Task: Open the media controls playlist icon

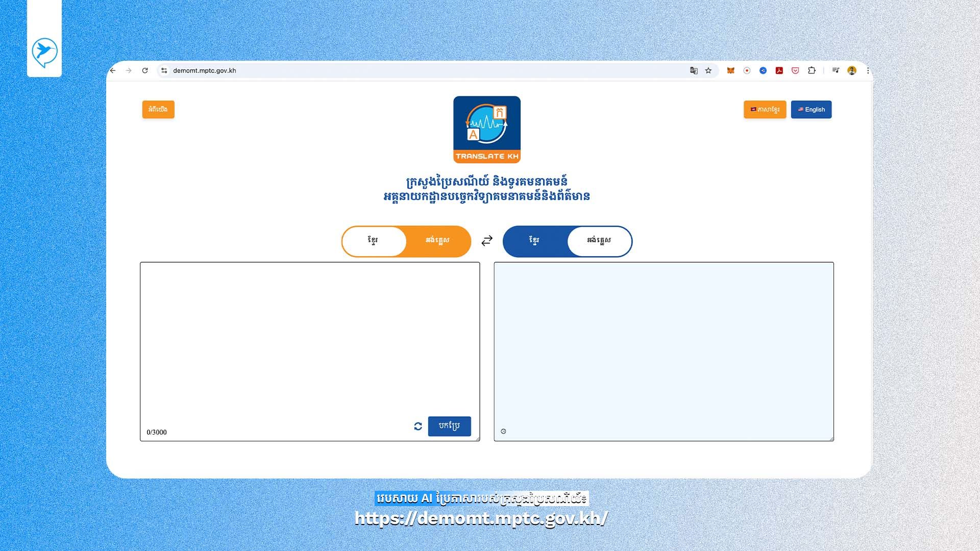Action: (836, 70)
